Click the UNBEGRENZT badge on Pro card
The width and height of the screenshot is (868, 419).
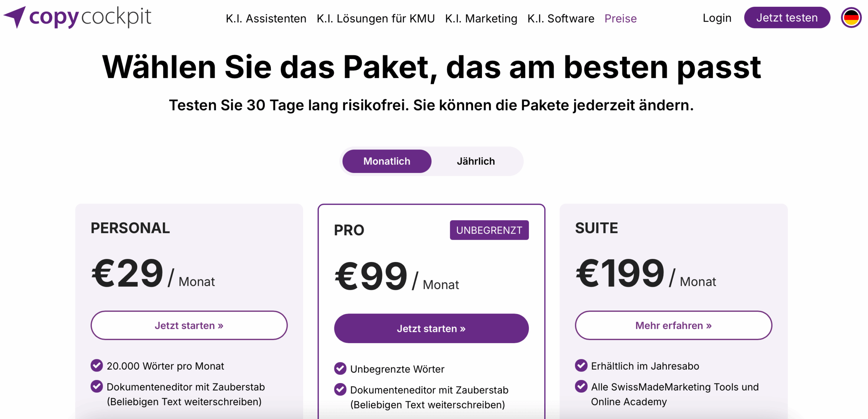489,230
